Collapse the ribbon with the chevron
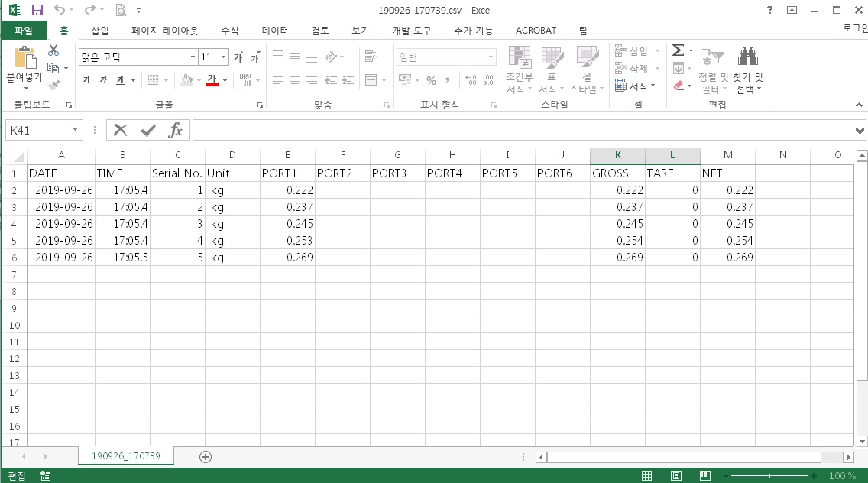The image size is (868, 483). [x=859, y=105]
